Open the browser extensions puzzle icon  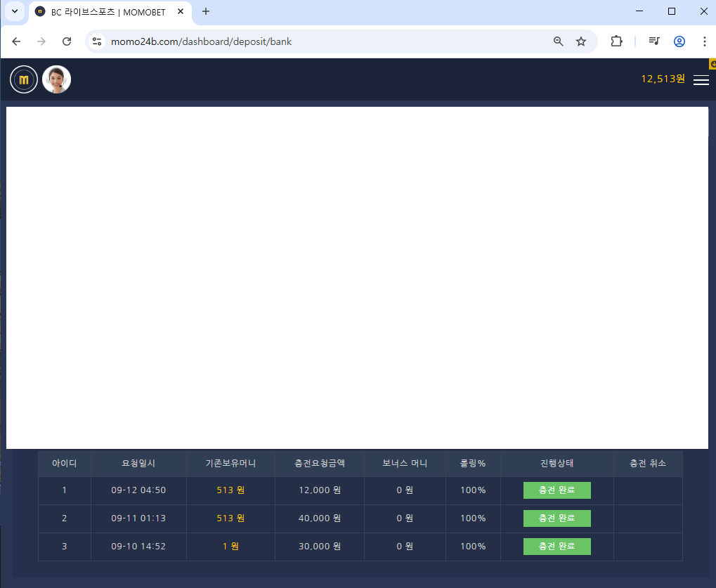pyautogui.click(x=616, y=41)
